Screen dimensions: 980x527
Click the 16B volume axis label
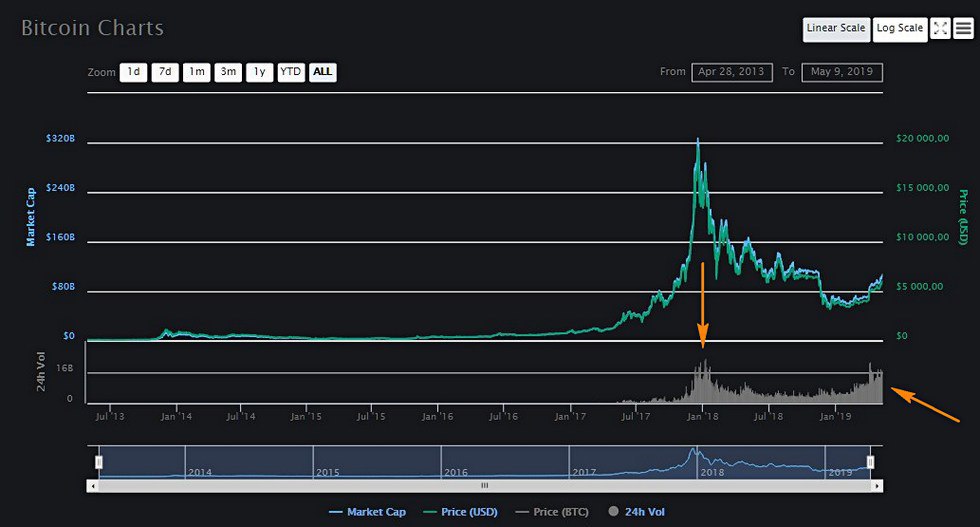coord(64,368)
